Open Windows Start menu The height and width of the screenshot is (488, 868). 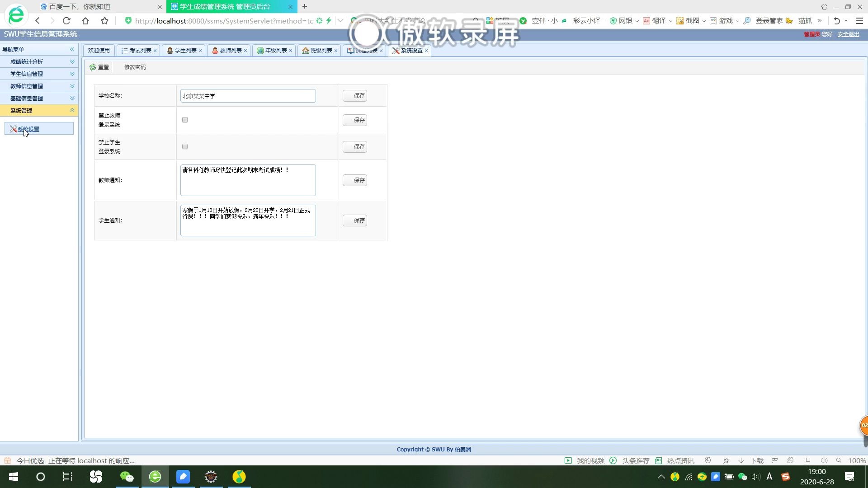14,477
